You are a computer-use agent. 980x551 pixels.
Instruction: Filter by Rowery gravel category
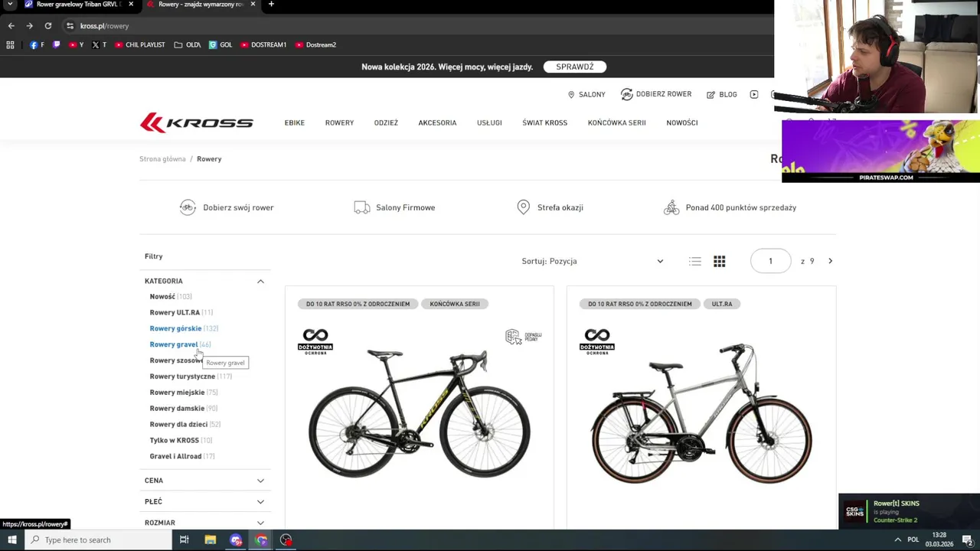click(180, 345)
